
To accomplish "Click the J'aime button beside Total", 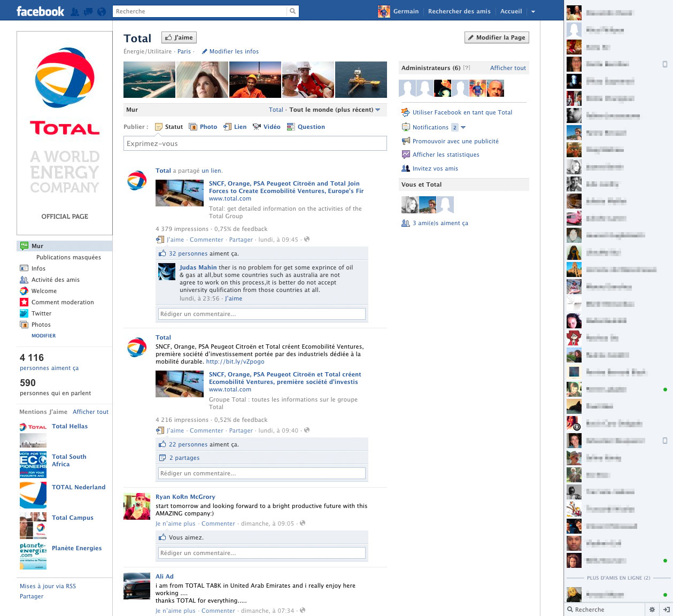I will click(x=179, y=37).
